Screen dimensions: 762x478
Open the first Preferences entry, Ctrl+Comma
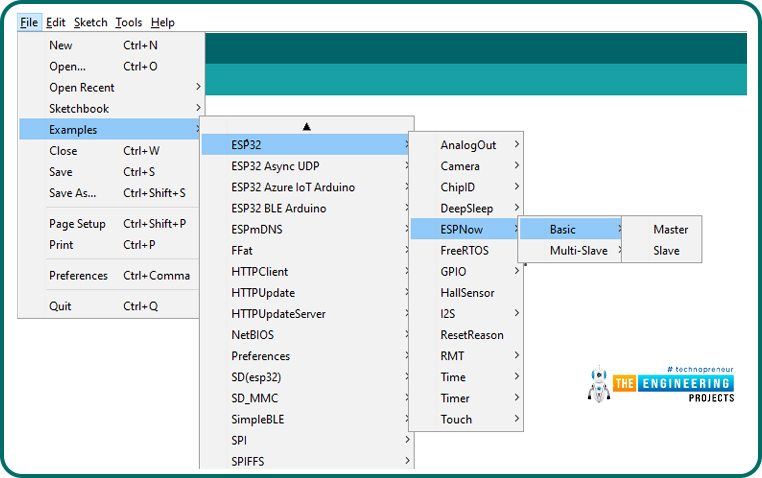[x=109, y=275]
